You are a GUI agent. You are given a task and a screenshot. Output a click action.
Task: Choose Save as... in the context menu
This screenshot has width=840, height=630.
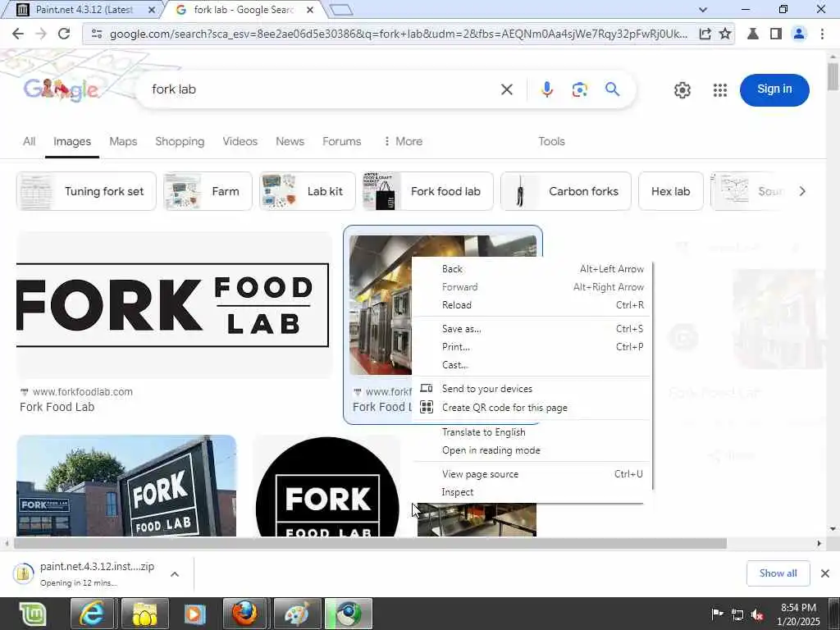click(532, 329)
